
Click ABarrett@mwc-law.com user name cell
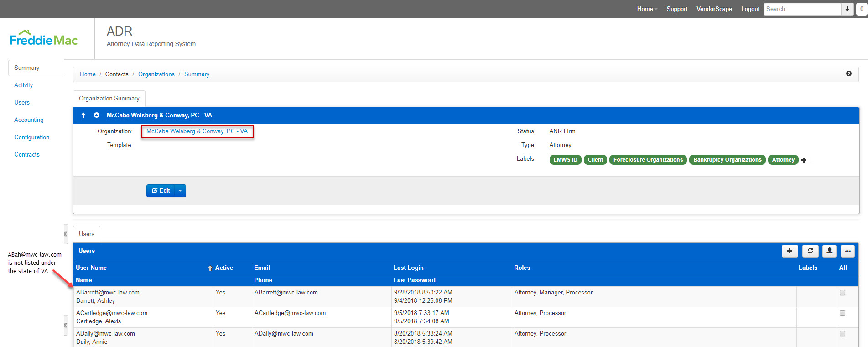108,293
